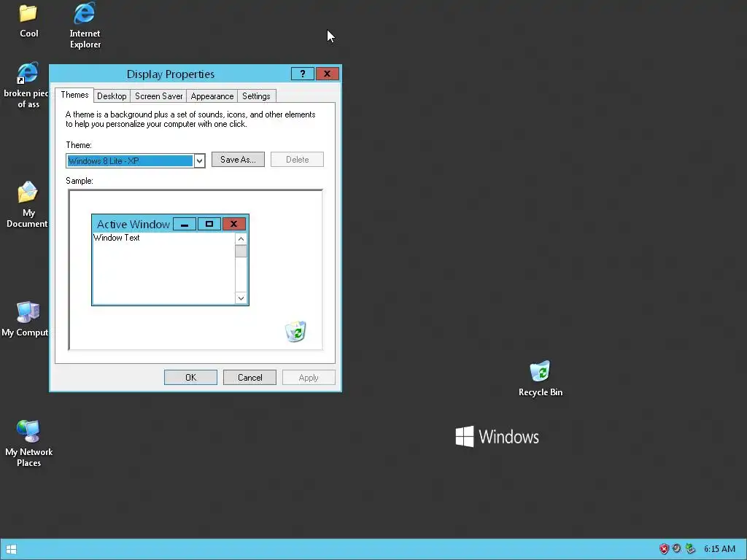Switch to the Themes tab
This screenshot has height=560, width=747.
74,95
